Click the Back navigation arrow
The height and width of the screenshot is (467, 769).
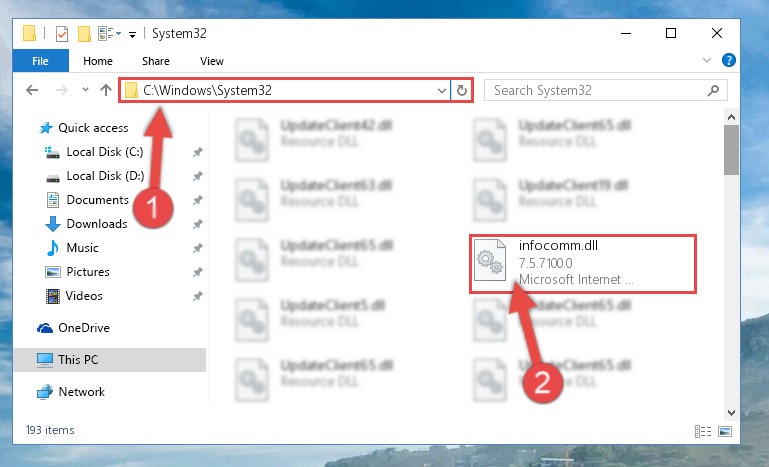tap(32, 90)
